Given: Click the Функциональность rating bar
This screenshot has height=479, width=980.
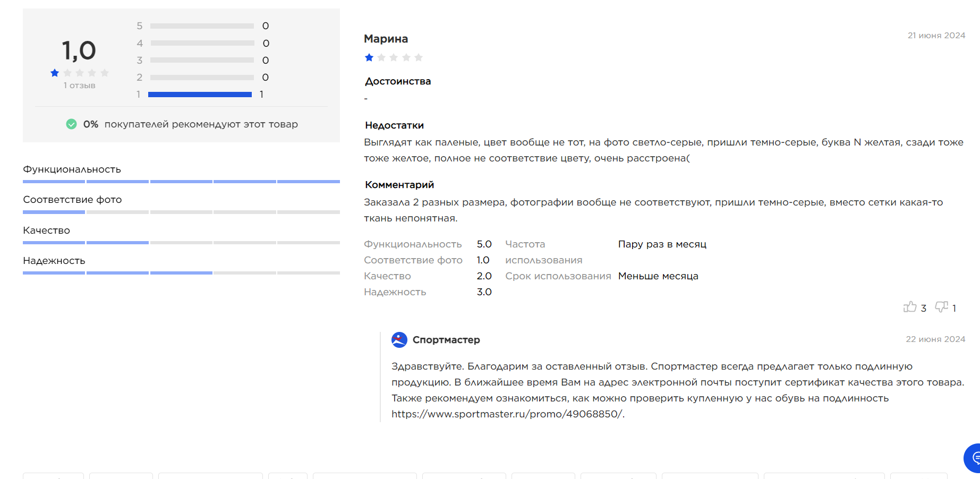Looking at the screenshot, I should [181, 182].
